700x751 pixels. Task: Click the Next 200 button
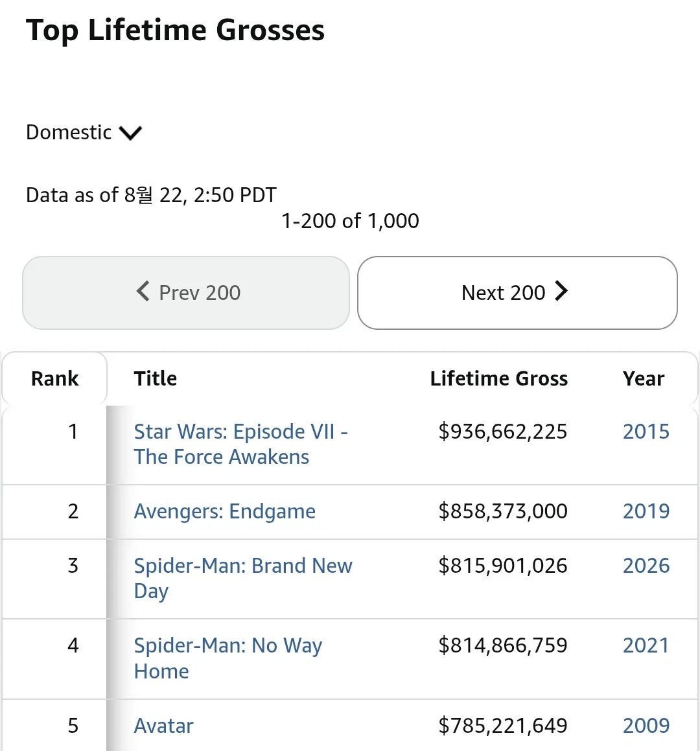[x=517, y=293]
